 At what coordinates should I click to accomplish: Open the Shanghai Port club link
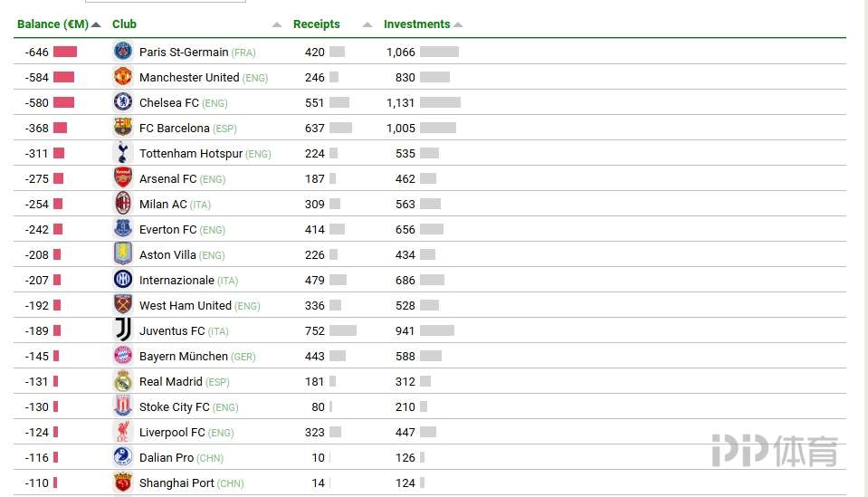click(176, 483)
